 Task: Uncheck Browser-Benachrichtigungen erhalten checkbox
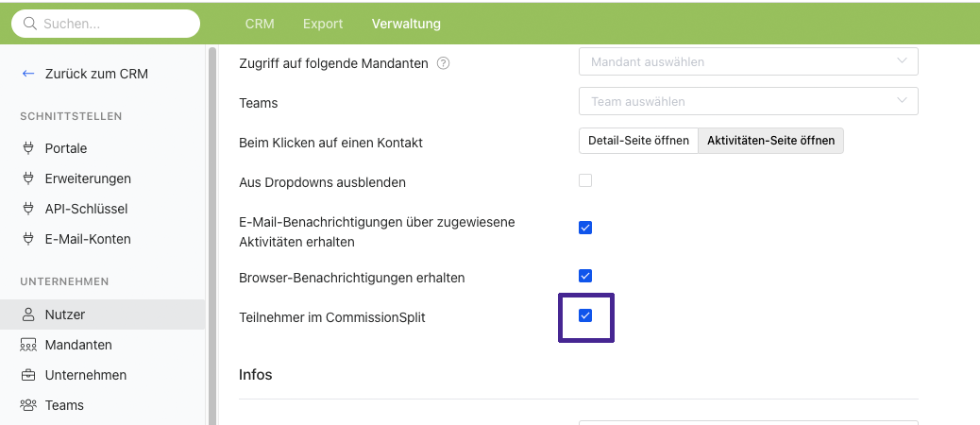point(585,276)
